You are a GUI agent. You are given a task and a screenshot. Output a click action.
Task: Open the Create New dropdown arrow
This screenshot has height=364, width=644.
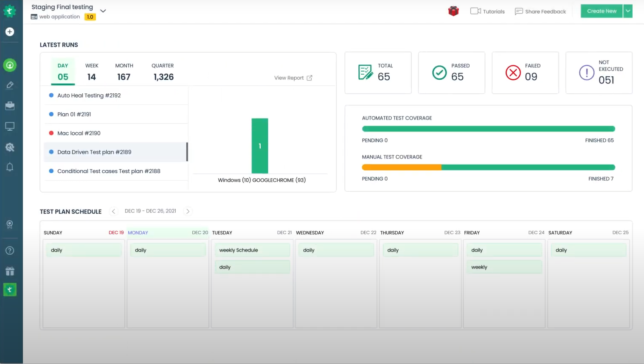point(628,11)
